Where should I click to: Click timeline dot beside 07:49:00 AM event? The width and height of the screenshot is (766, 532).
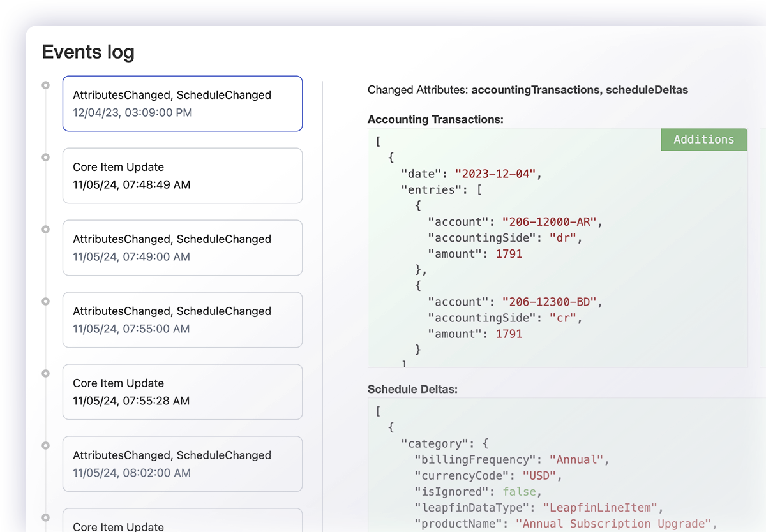point(45,229)
